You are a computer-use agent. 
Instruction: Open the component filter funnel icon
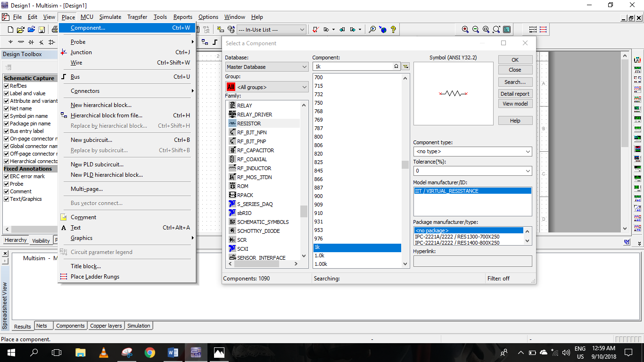405,66
